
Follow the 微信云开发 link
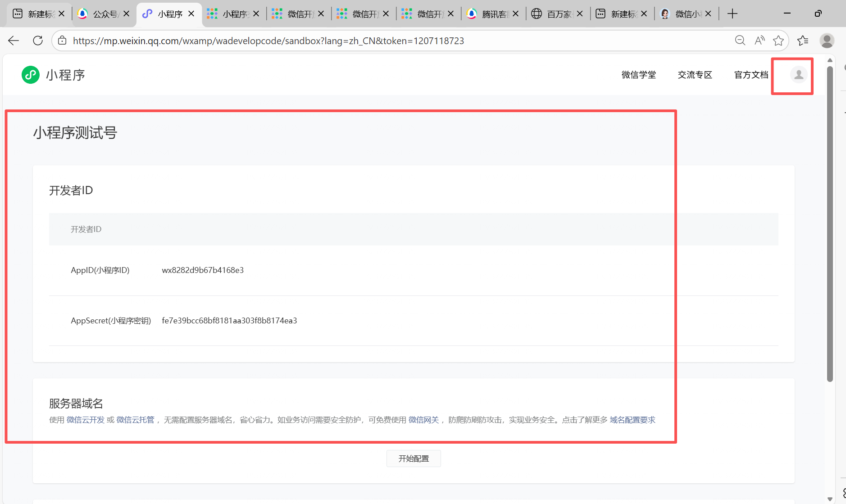click(x=86, y=420)
